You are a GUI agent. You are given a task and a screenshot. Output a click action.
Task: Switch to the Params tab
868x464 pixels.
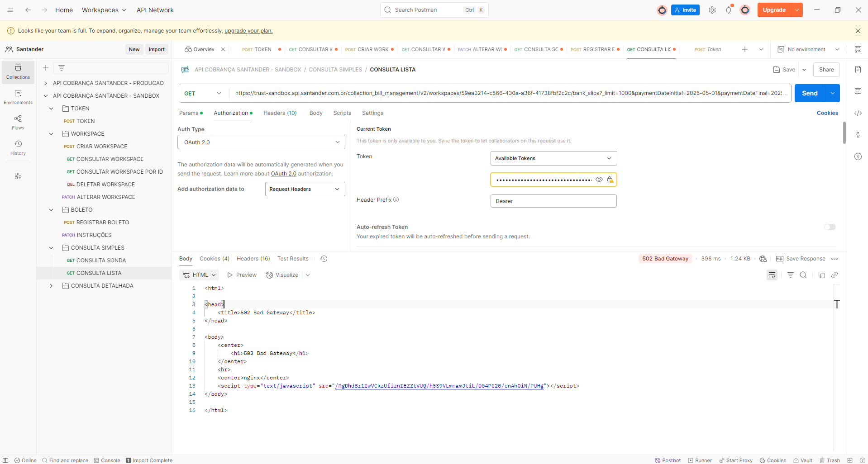191,113
